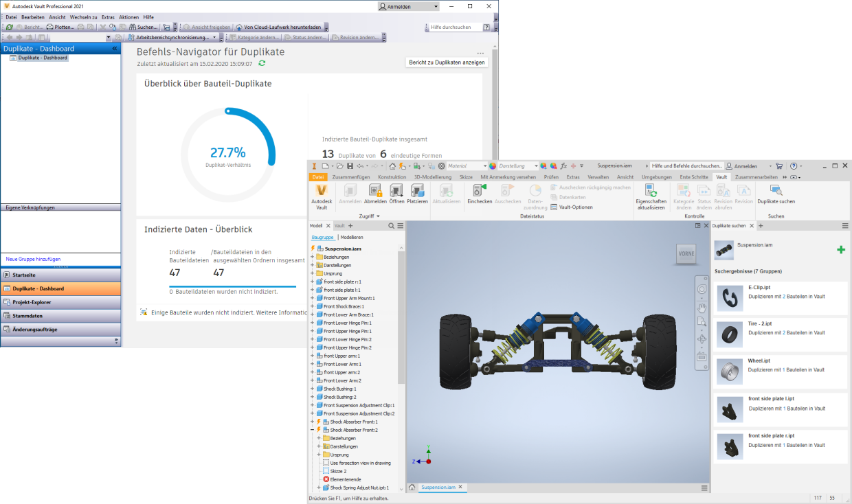Open Änderungsaufträge in Vault navigation

coord(60,330)
